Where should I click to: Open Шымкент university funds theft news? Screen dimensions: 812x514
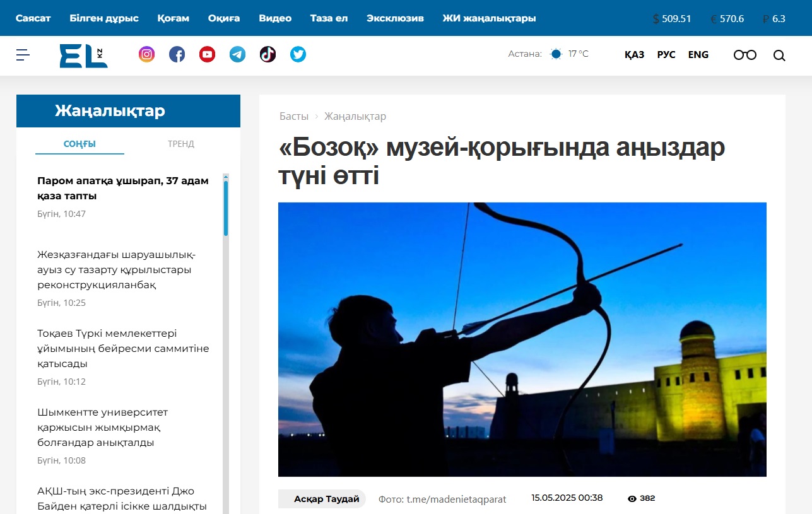(x=102, y=428)
